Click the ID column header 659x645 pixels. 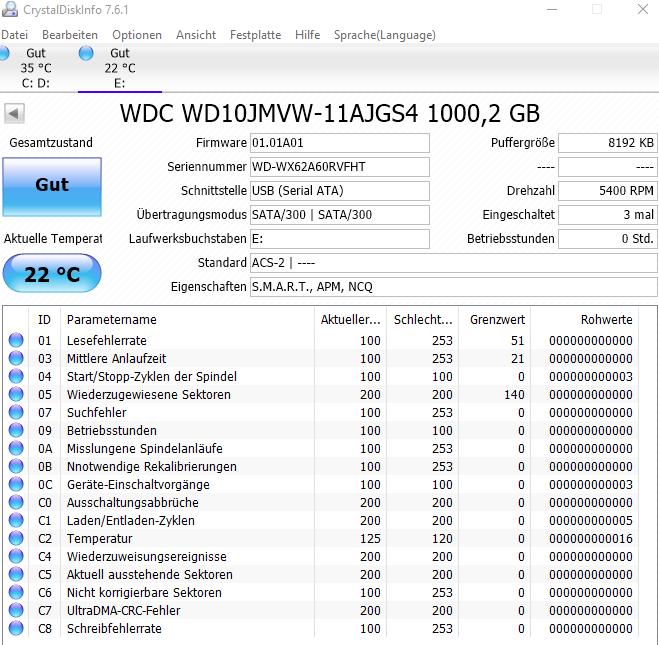tap(44, 320)
